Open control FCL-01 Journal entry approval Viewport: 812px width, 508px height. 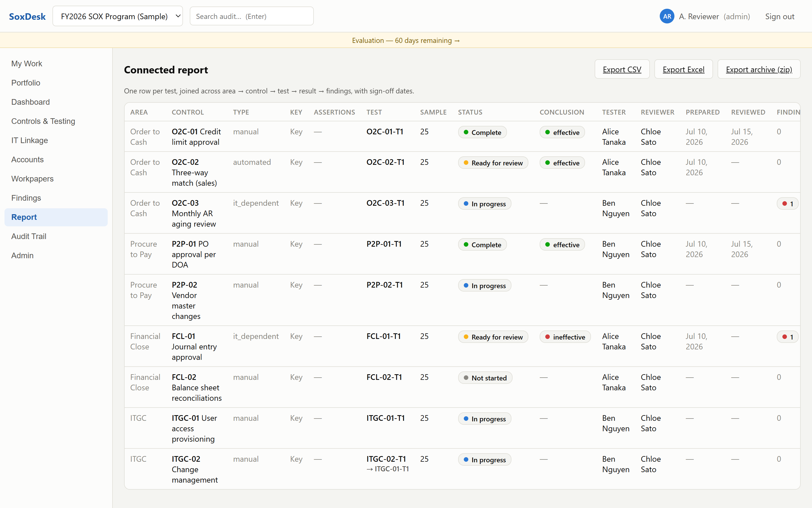(x=194, y=346)
